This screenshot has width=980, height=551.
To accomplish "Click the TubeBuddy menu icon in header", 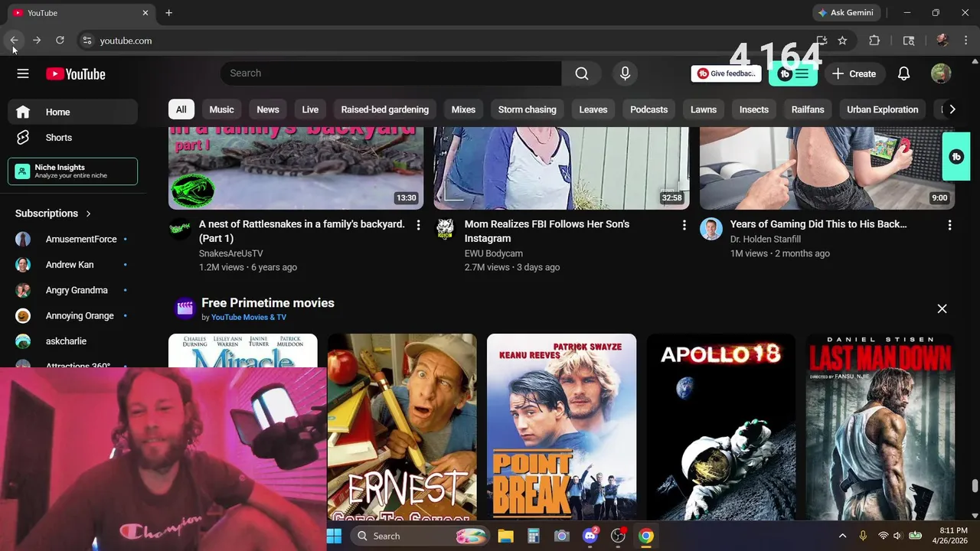I will coord(793,73).
